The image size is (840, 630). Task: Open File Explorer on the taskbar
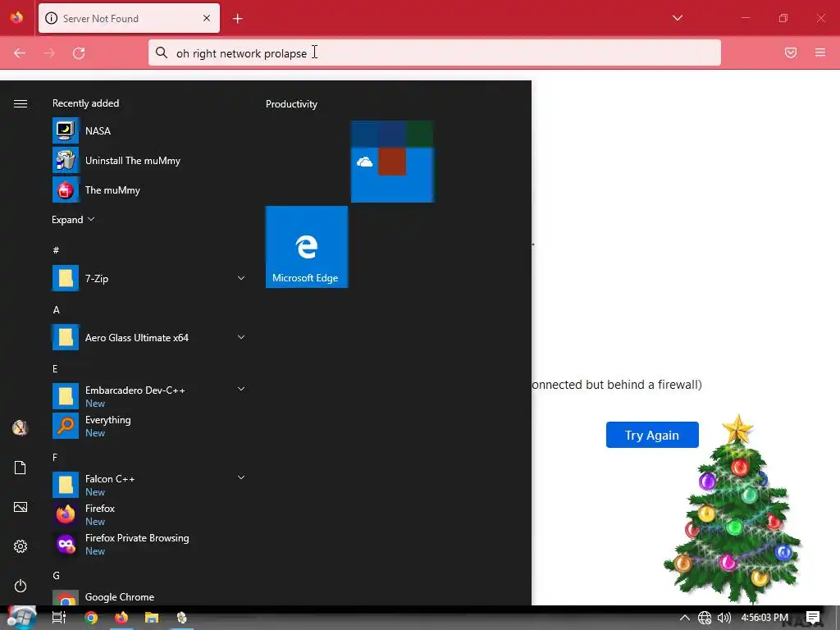click(152, 618)
